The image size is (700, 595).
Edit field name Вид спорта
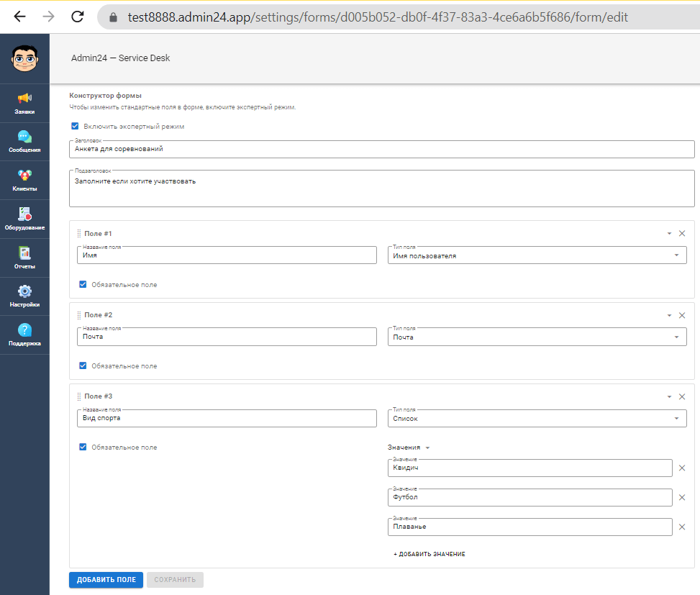tap(227, 418)
